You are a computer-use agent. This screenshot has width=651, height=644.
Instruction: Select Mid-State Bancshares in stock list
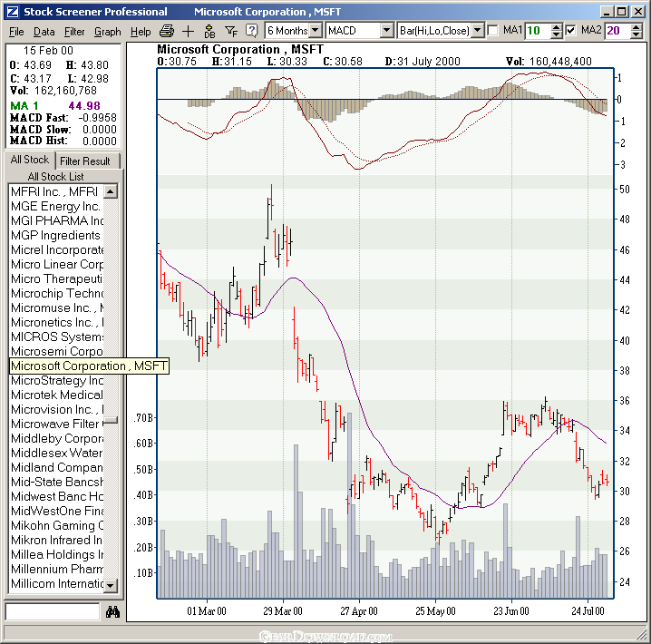(x=56, y=482)
